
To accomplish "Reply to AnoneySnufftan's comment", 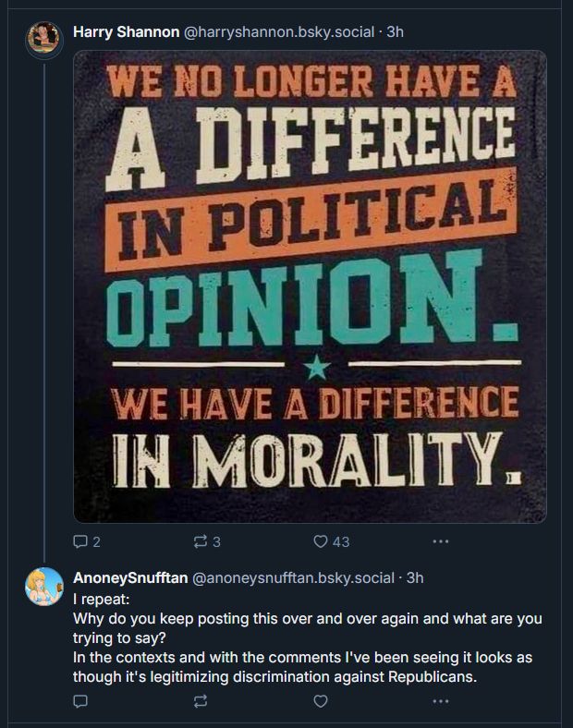I will point(79,701).
